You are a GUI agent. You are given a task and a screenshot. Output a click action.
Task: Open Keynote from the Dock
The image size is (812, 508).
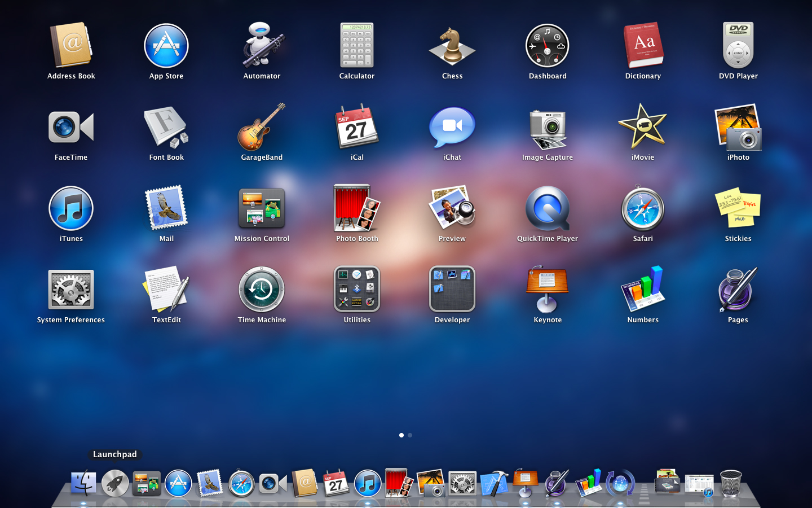[x=526, y=484]
